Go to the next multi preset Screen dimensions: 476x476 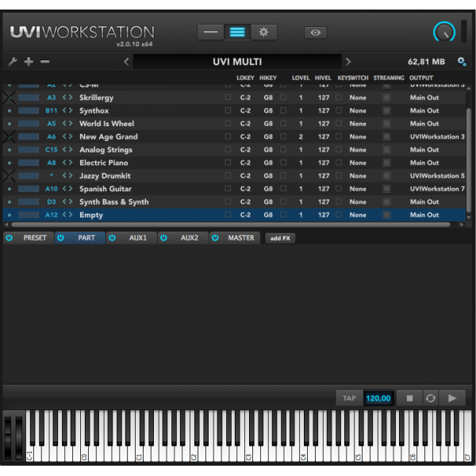[x=348, y=62]
